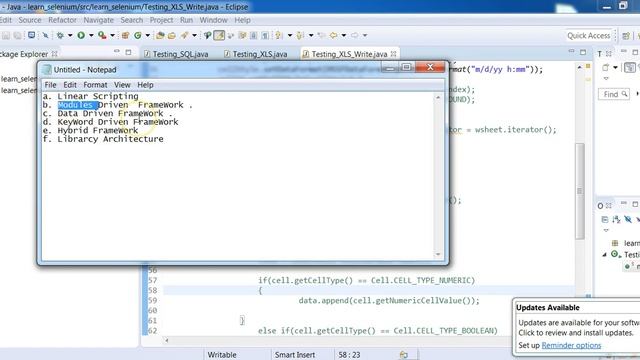Click the Next Annotation arrow icon

279,36
